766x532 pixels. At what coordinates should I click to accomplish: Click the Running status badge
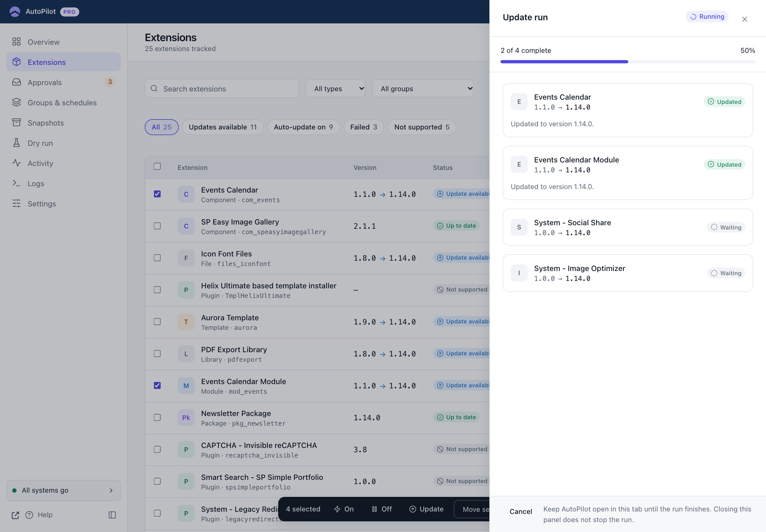707,17
